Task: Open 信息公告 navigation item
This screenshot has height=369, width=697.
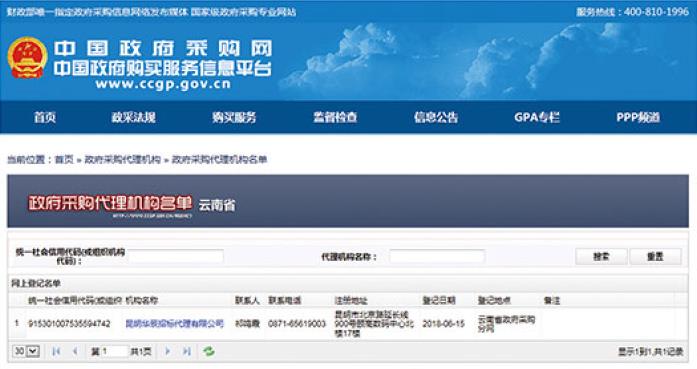Action: click(x=436, y=117)
